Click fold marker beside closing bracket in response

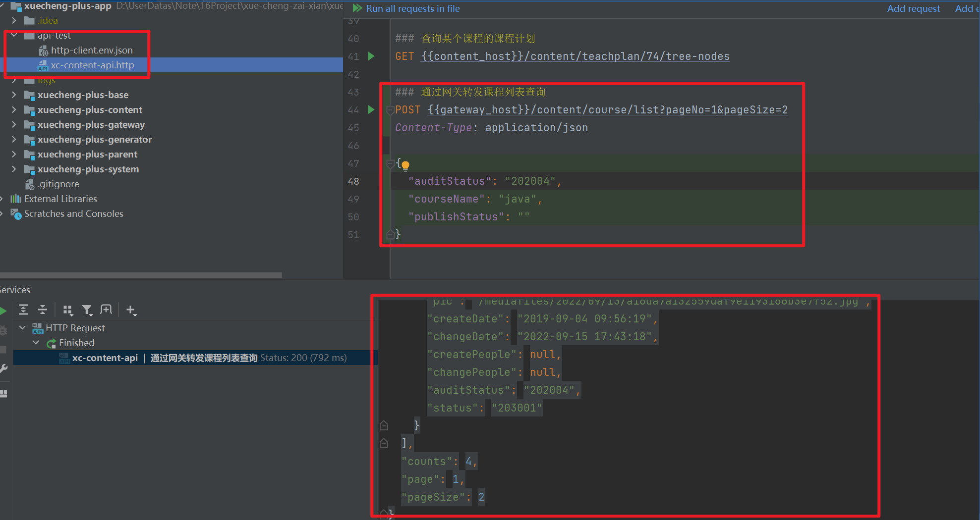click(384, 443)
